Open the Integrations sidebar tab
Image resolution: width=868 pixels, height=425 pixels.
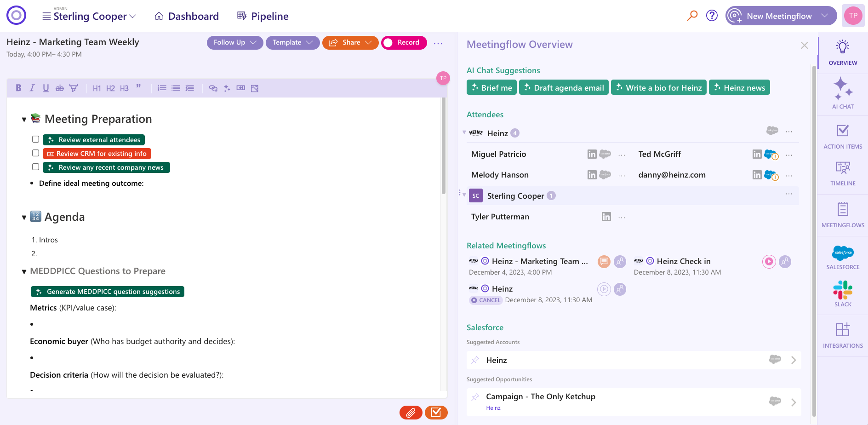[843, 335]
